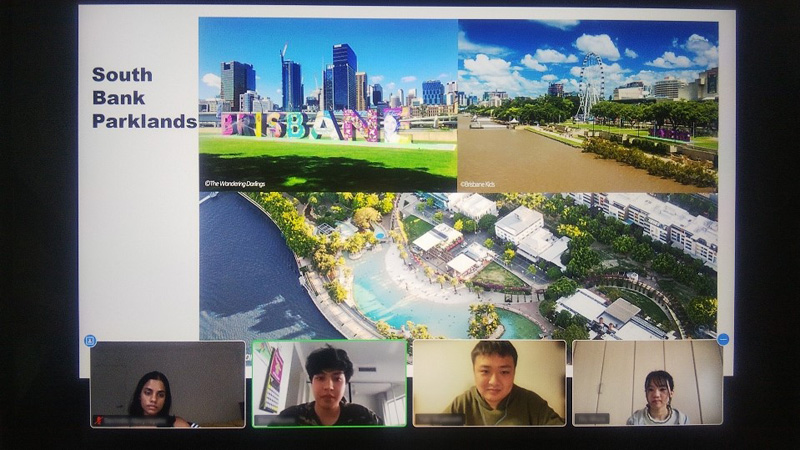Select the video tile showing the beige wardrobe background

point(647,383)
